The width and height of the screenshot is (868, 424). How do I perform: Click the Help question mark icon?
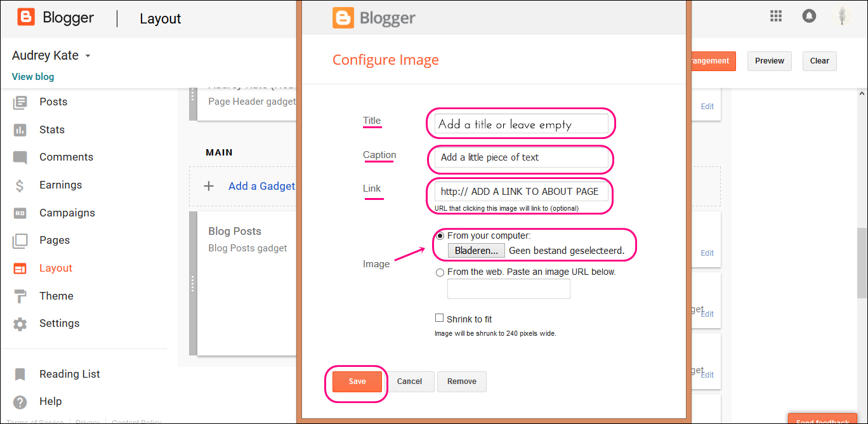tap(20, 402)
